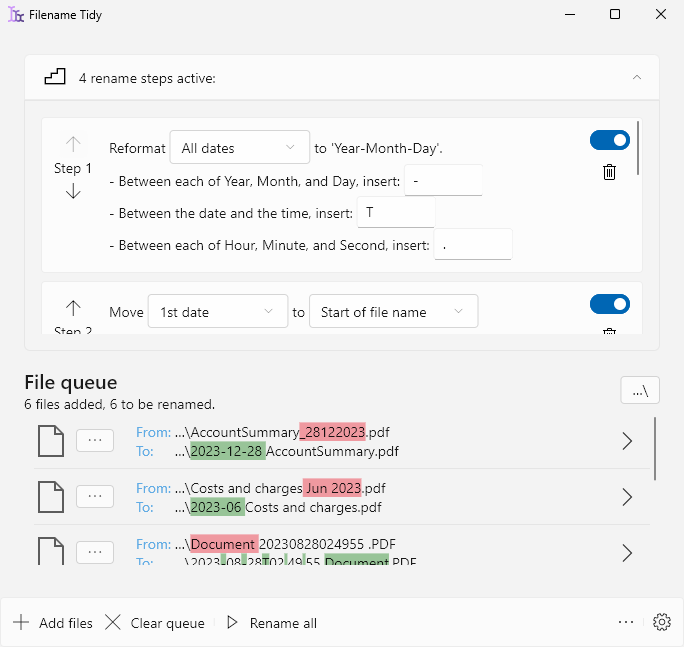The height and width of the screenshot is (647, 684).
Task: Collapse the rename steps panel
Action: click(x=636, y=77)
